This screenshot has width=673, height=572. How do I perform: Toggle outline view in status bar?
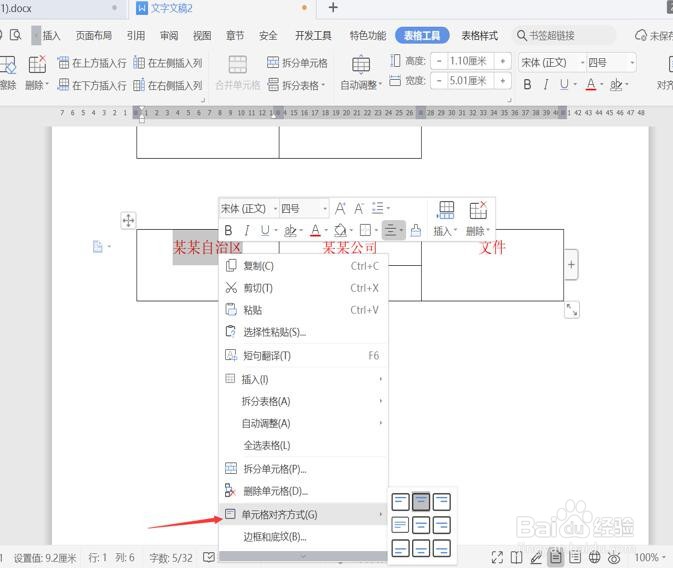tap(575, 557)
